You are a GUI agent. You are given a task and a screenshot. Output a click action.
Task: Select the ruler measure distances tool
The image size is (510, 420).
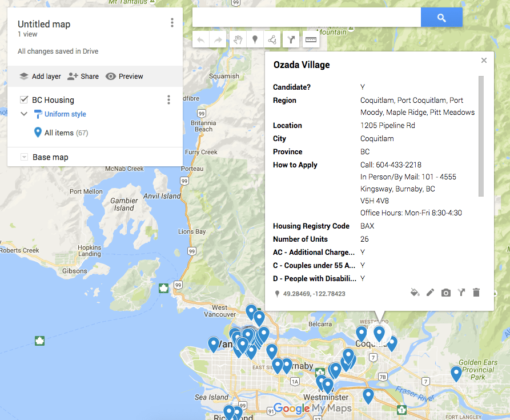coord(311,39)
